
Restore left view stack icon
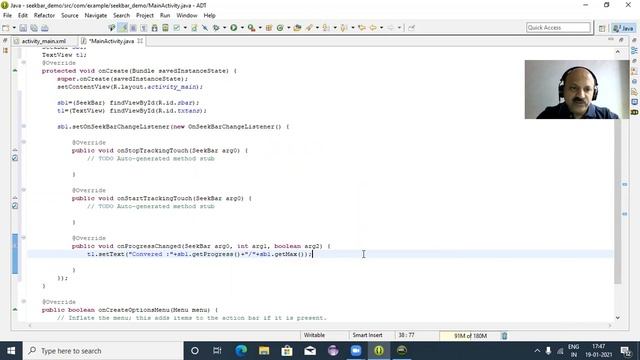tap(5, 41)
